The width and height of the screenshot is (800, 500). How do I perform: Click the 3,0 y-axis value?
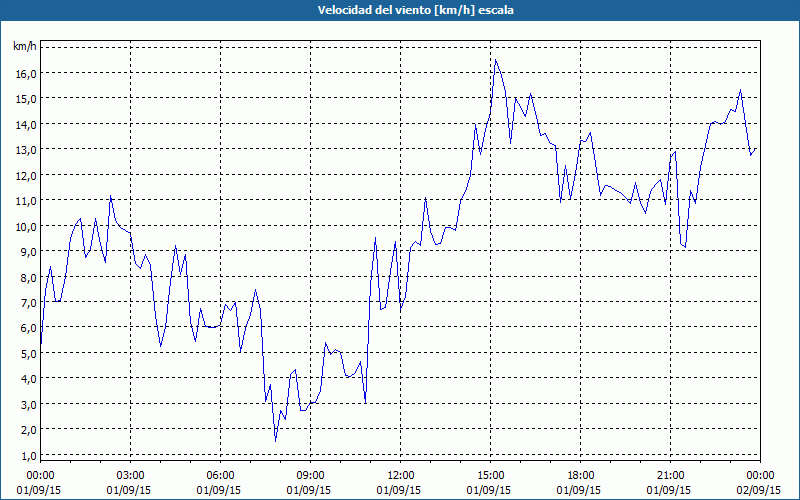pos(29,405)
